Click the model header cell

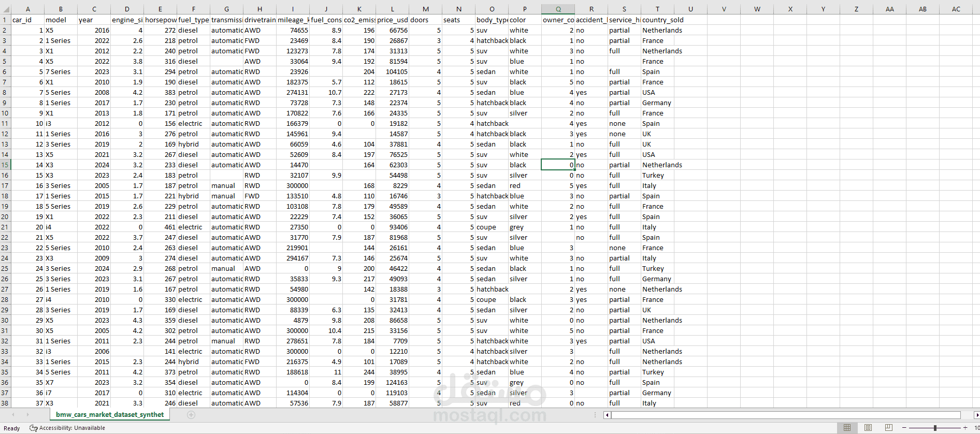61,20
